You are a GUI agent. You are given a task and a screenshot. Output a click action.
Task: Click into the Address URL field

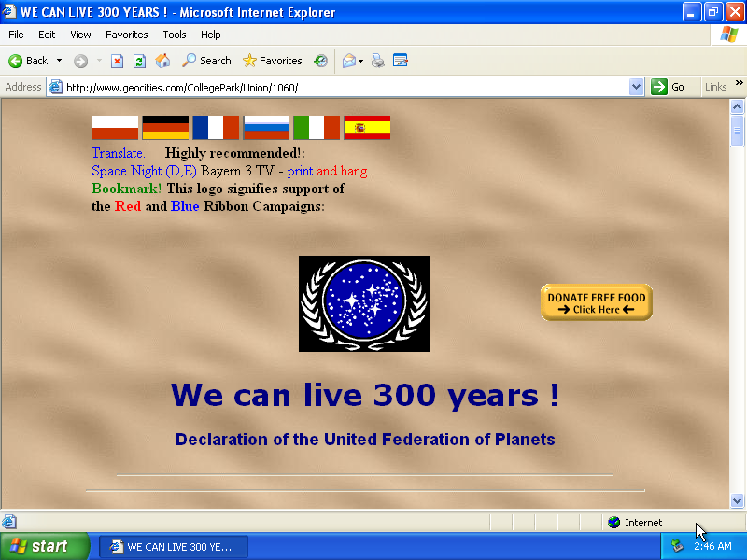345,88
